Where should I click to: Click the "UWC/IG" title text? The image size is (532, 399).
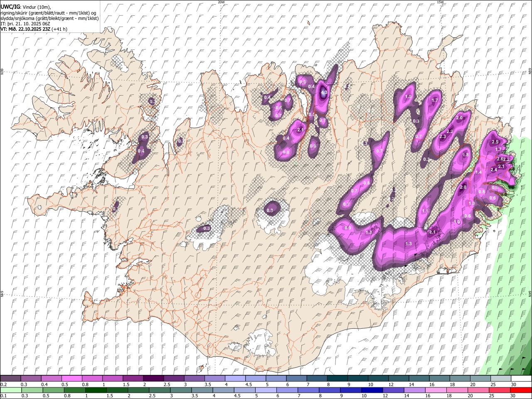tap(10, 7)
